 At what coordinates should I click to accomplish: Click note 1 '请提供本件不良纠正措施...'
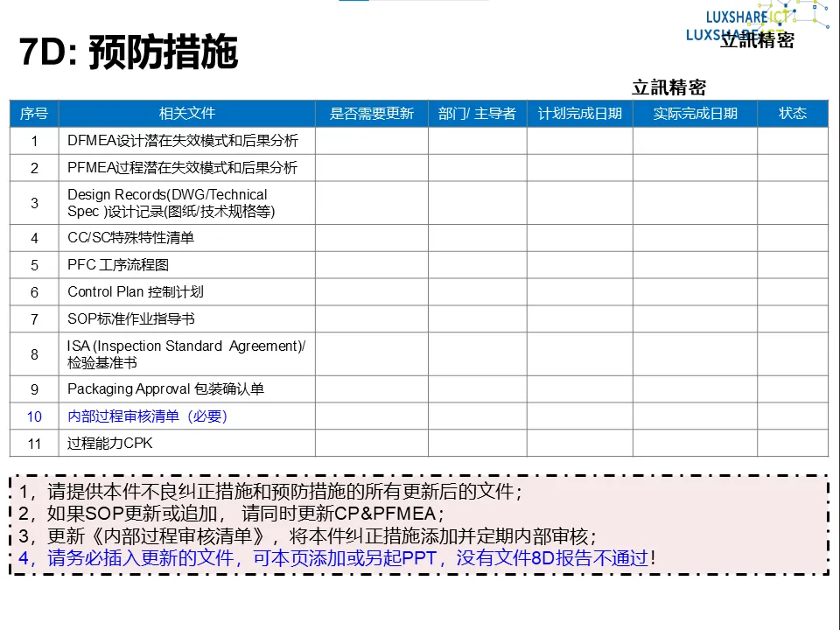click(270, 491)
